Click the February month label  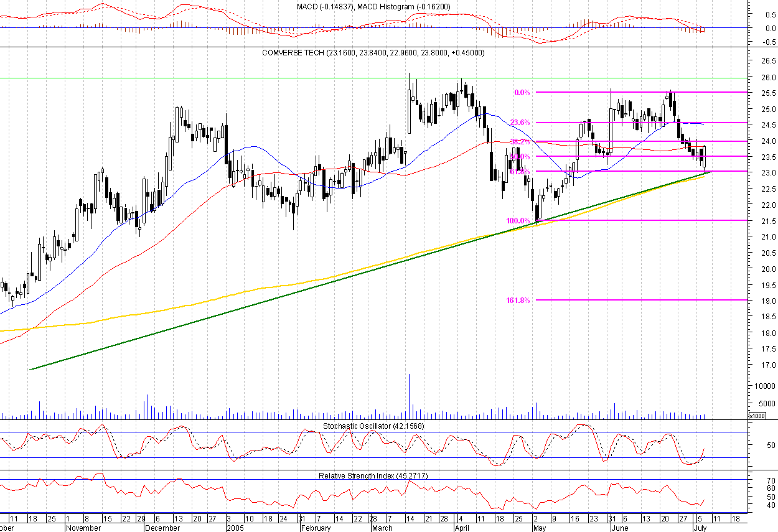click(x=316, y=528)
